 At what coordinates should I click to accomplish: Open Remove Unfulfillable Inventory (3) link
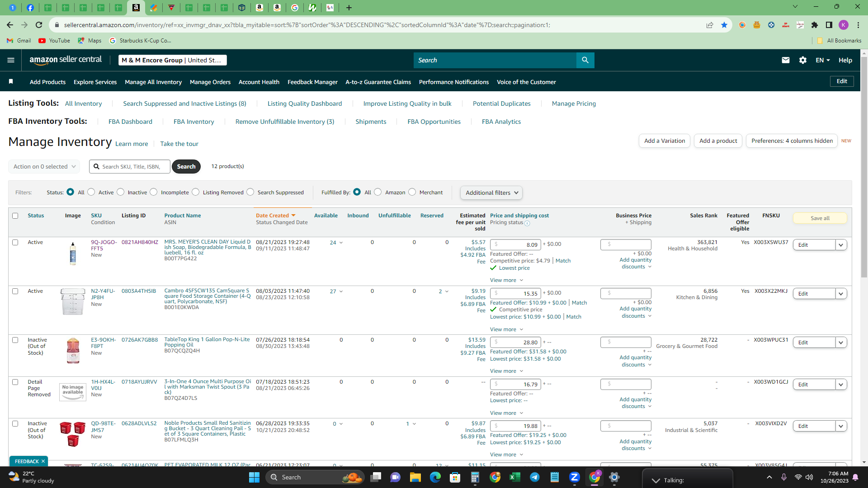[285, 122]
